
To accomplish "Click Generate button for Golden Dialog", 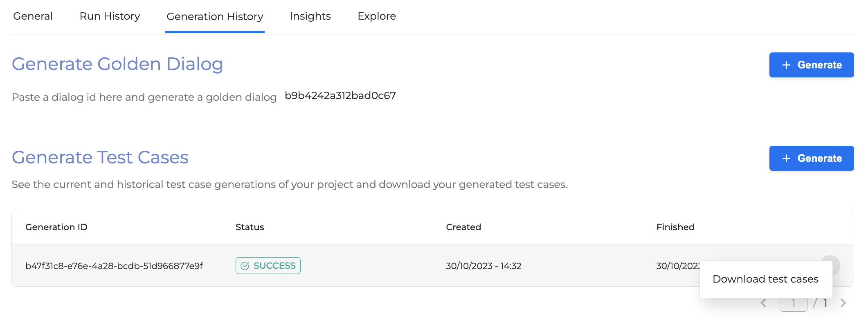I will pos(811,65).
